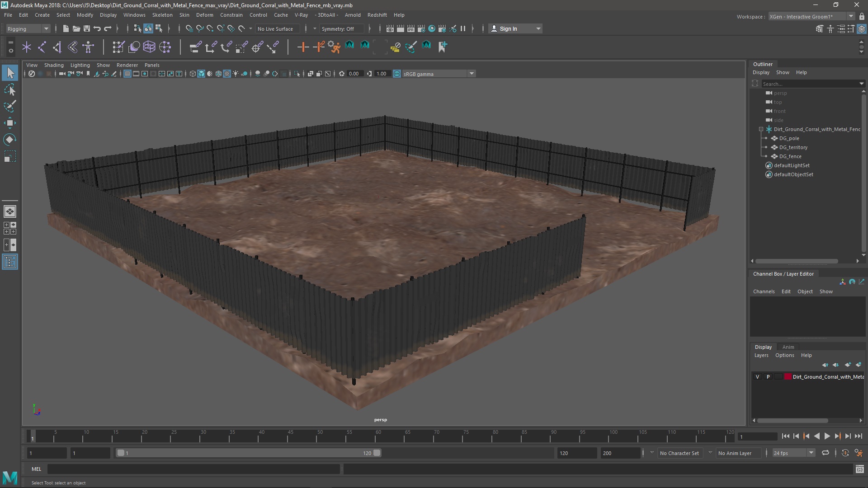Click the create new layer icon
The height and width of the screenshot is (488, 868).
848,365
